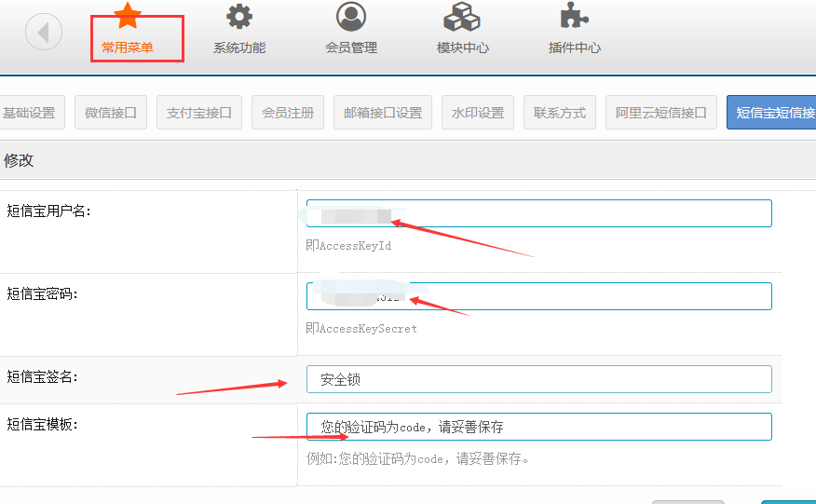Click the cubes icon for 模块中心
Screen dimensions: 816x504
tap(462, 17)
